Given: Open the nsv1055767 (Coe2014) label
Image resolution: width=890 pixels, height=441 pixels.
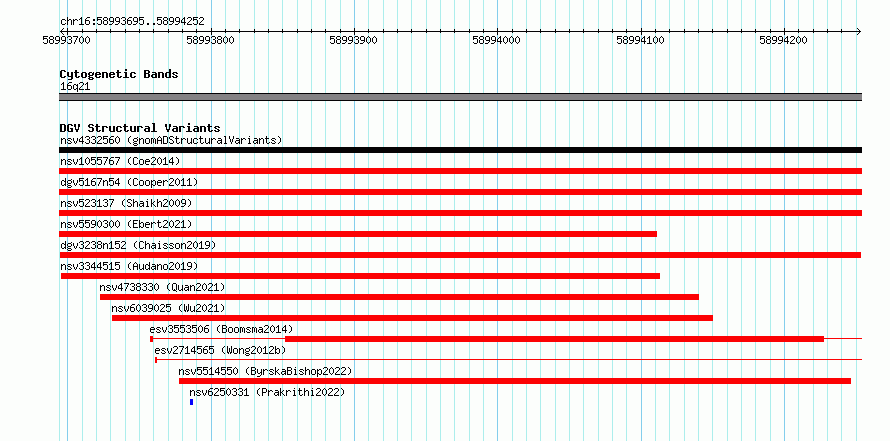Looking at the screenshot, I should [x=120, y=161].
